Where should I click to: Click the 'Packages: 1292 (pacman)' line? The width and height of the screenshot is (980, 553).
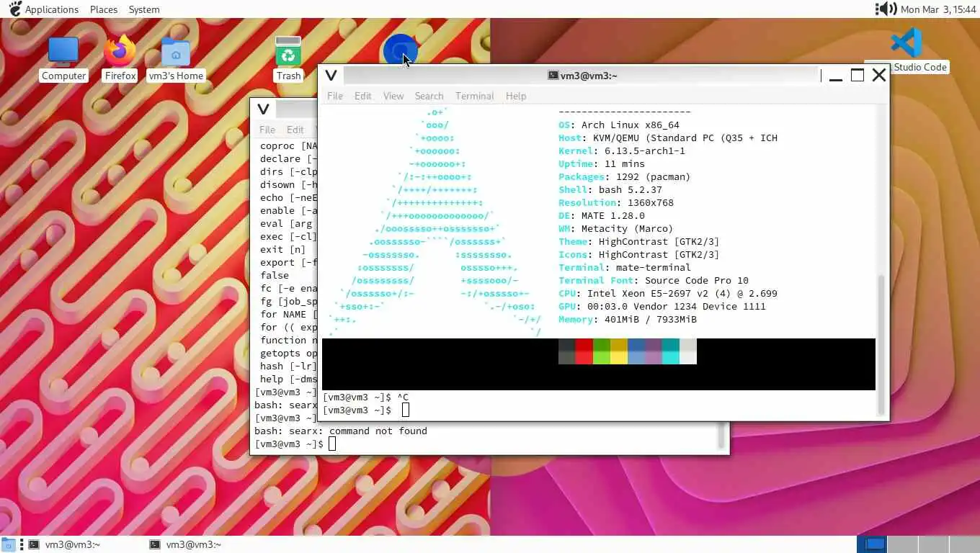coord(625,176)
